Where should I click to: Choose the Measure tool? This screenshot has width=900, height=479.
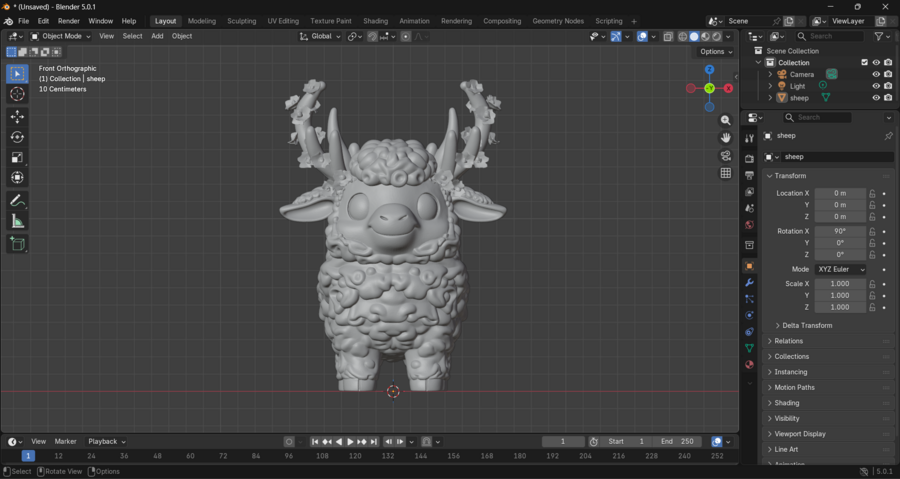pyautogui.click(x=17, y=221)
